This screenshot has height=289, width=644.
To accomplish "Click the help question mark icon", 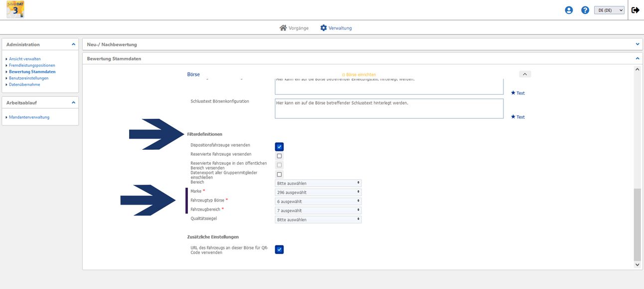I will (585, 10).
